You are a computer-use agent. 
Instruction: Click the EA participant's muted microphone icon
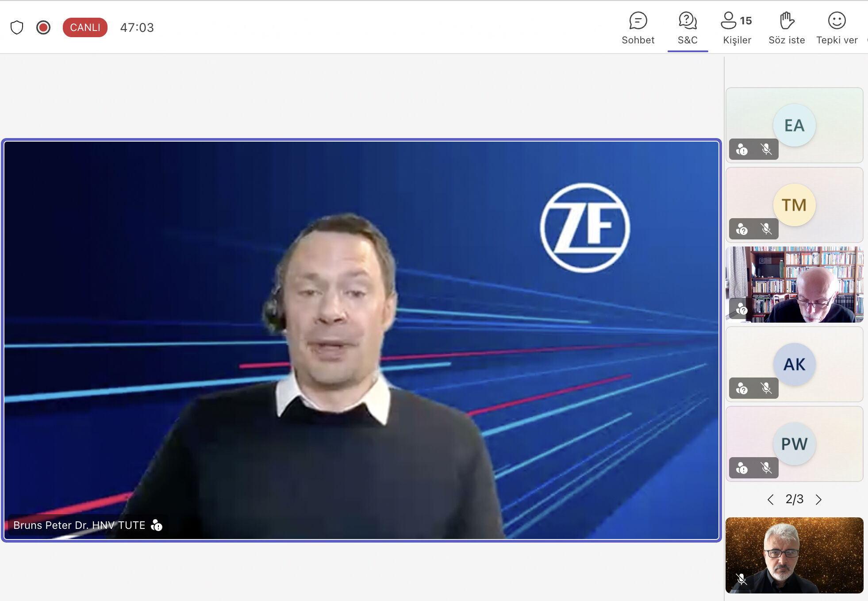click(x=766, y=150)
